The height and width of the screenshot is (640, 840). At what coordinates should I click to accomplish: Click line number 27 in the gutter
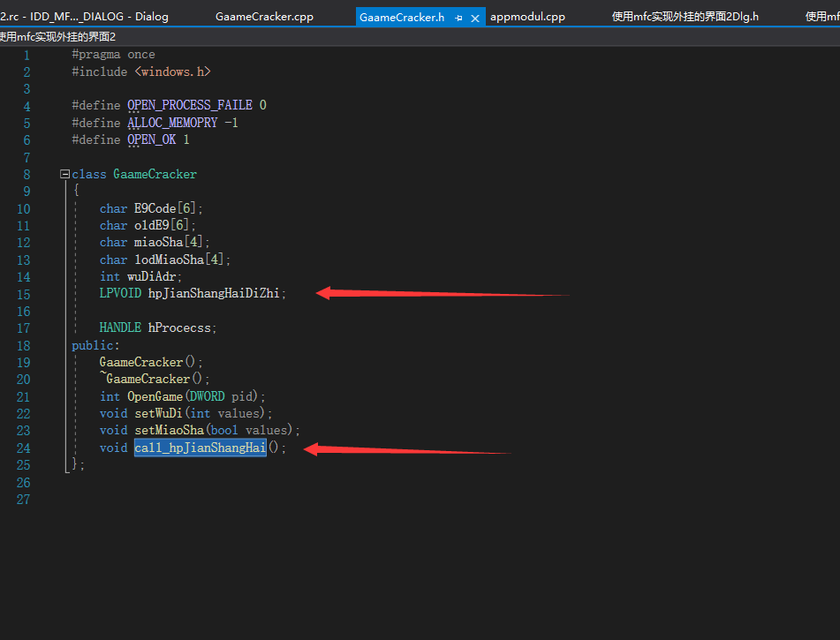[24, 500]
